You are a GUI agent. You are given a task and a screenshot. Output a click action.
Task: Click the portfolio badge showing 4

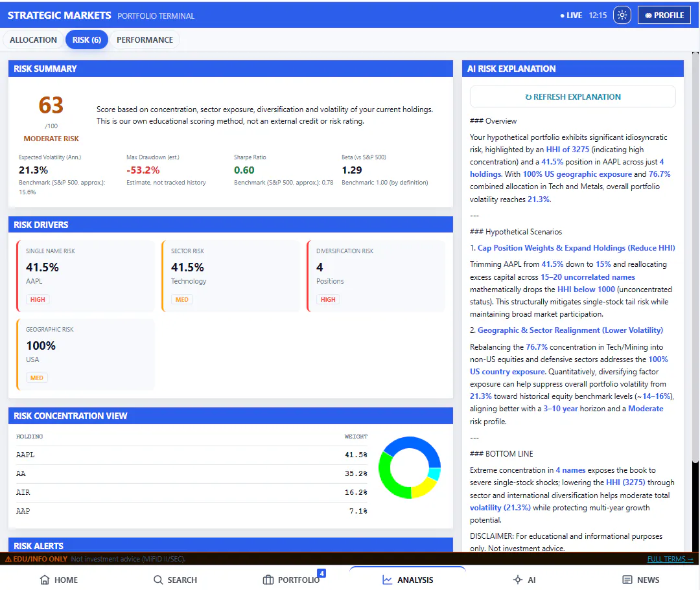click(x=321, y=573)
